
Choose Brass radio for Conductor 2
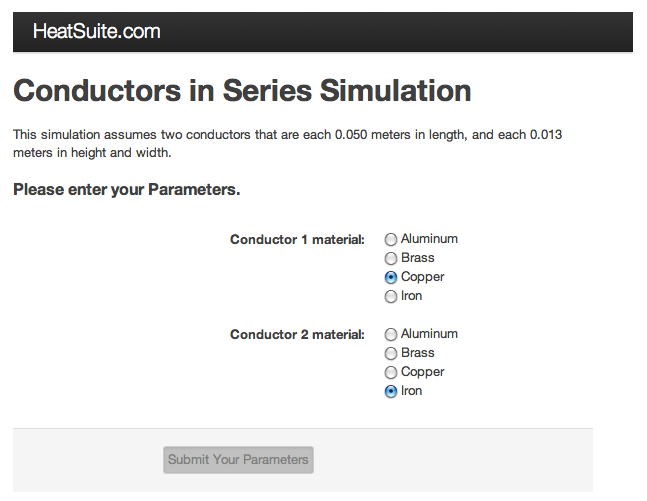[391, 354]
